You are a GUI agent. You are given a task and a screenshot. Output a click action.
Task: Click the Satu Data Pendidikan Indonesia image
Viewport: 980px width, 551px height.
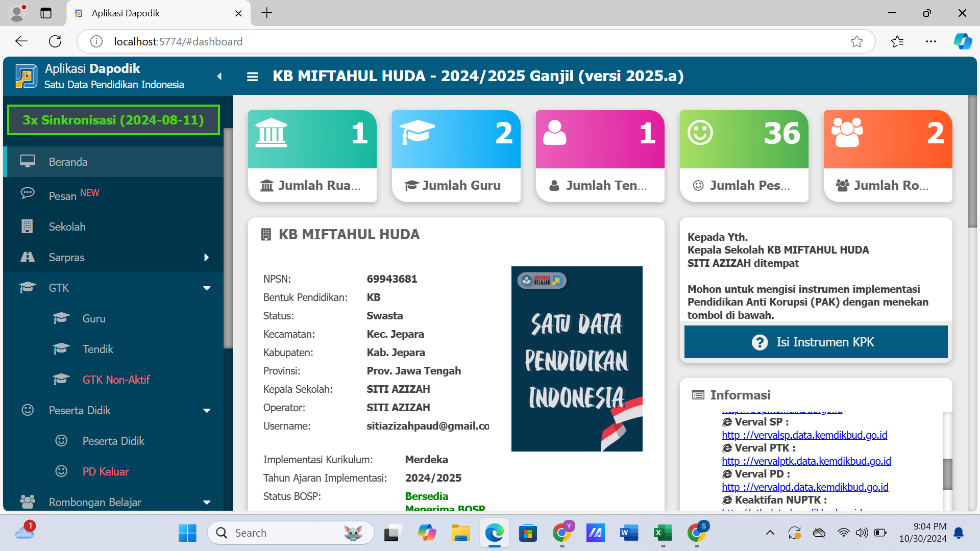tap(577, 359)
